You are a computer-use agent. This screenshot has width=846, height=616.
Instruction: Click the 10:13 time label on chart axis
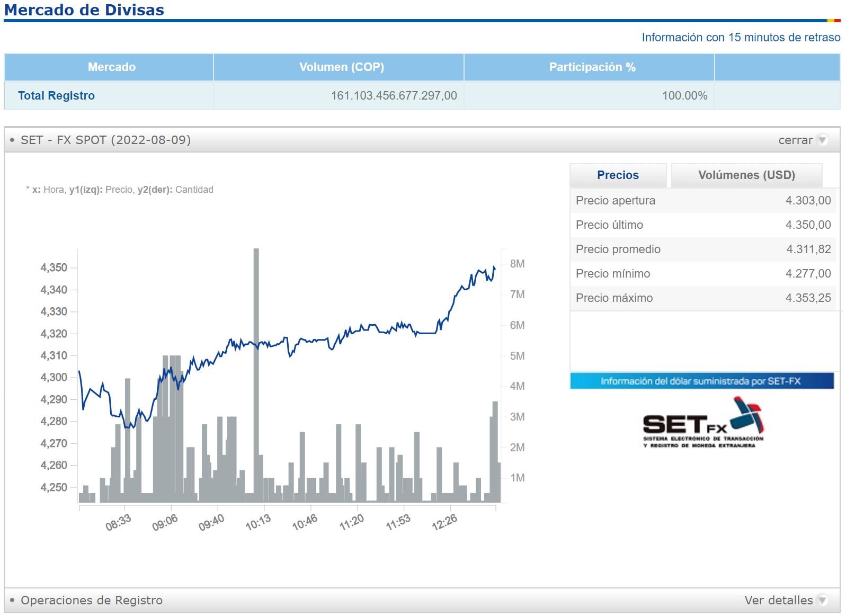click(x=258, y=523)
